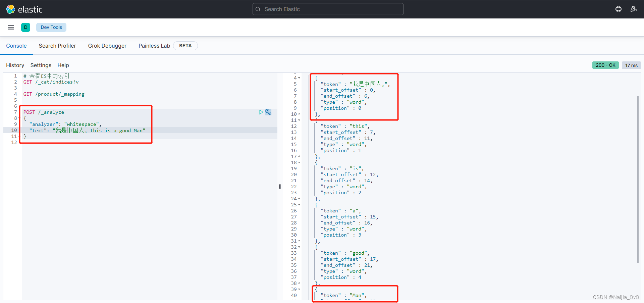Screen dimensions: 644x303
Task: Click the Dev Tools breadcrumb link
Action: pyautogui.click(x=51, y=27)
